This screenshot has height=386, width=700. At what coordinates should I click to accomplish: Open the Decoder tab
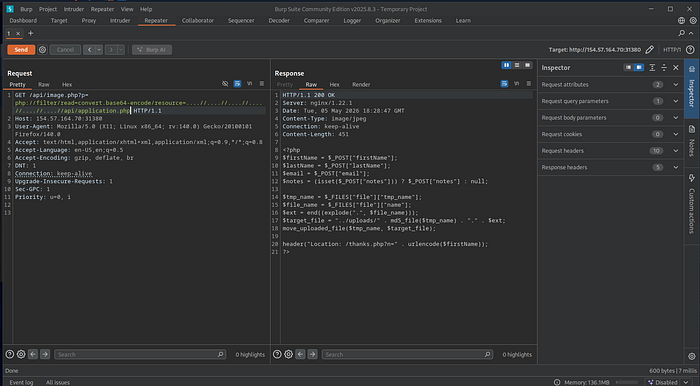279,21
